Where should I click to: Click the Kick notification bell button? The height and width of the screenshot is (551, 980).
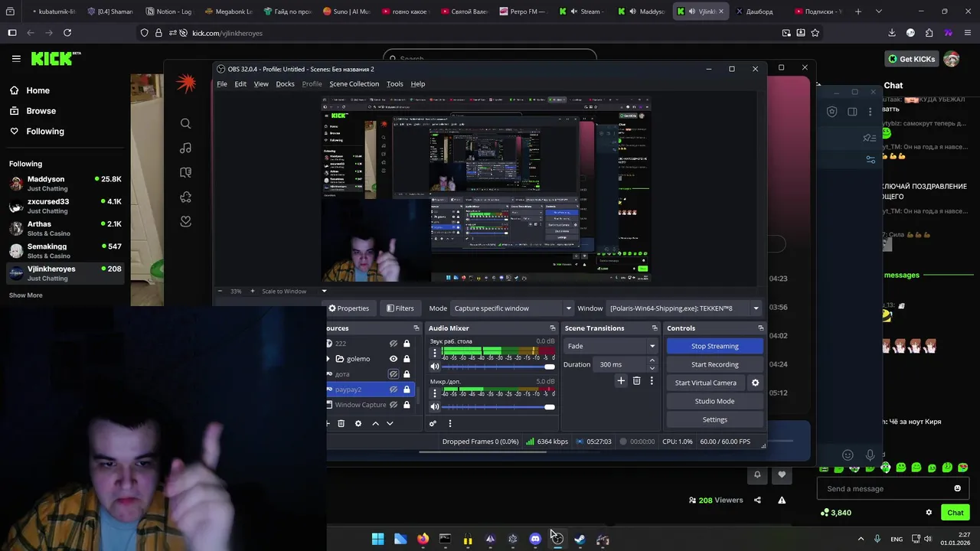757,474
